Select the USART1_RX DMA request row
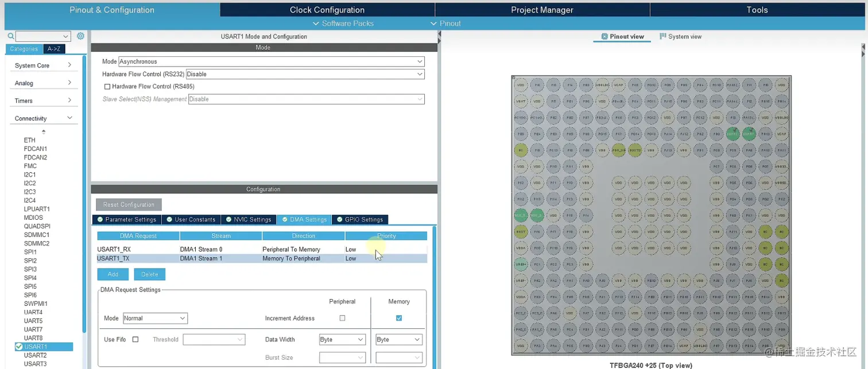This screenshot has width=868, height=369. (x=262, y=250)
